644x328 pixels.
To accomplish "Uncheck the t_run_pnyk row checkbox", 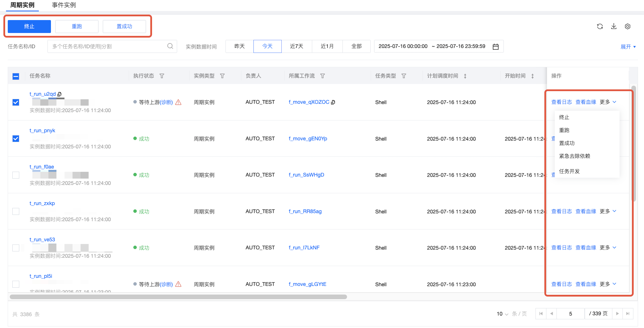I will point(16,139).
